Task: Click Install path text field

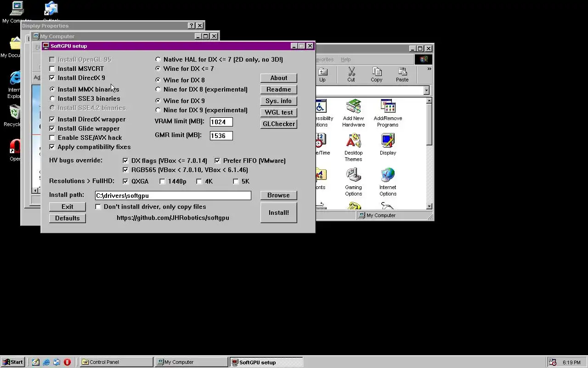Action: tap(173, 195)
